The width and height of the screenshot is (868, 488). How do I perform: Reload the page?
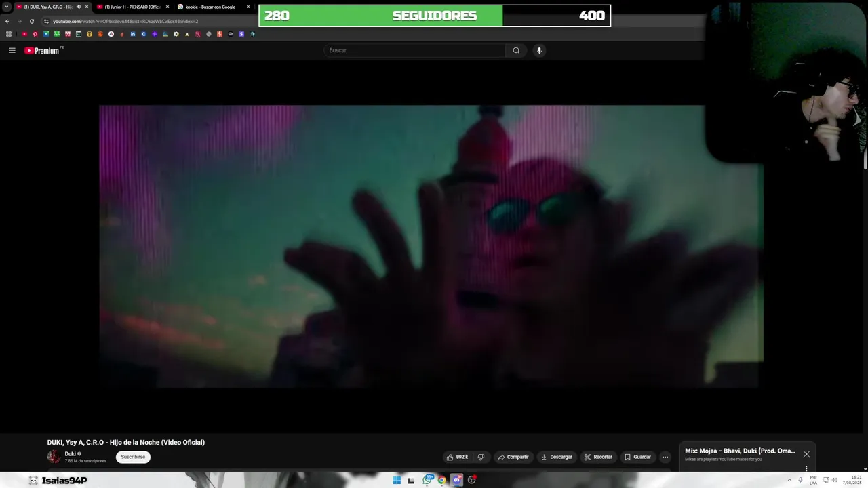31,21
